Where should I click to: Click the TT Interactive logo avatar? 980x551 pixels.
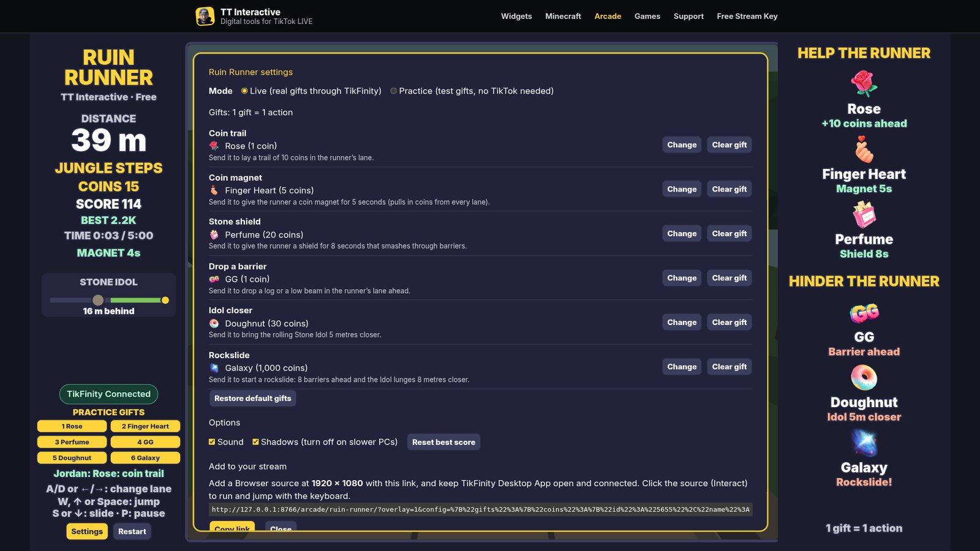click(205, 17)
